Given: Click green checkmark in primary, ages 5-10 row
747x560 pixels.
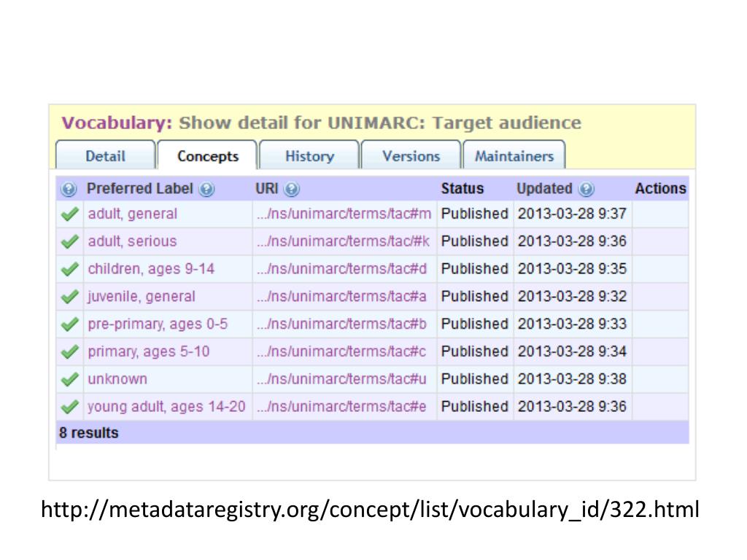Looking at the screenshot, I should (69, 352).
